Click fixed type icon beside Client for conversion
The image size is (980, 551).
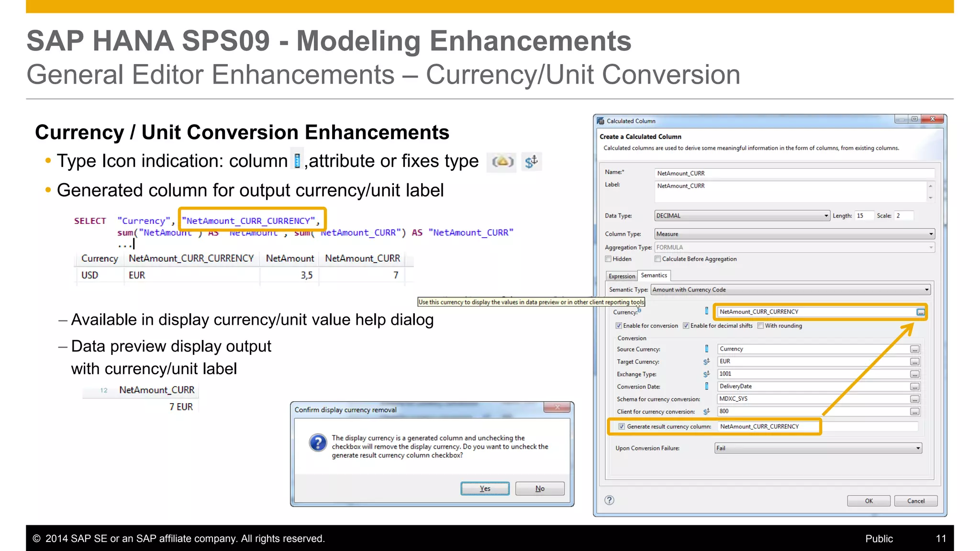(x=707, y=411)
